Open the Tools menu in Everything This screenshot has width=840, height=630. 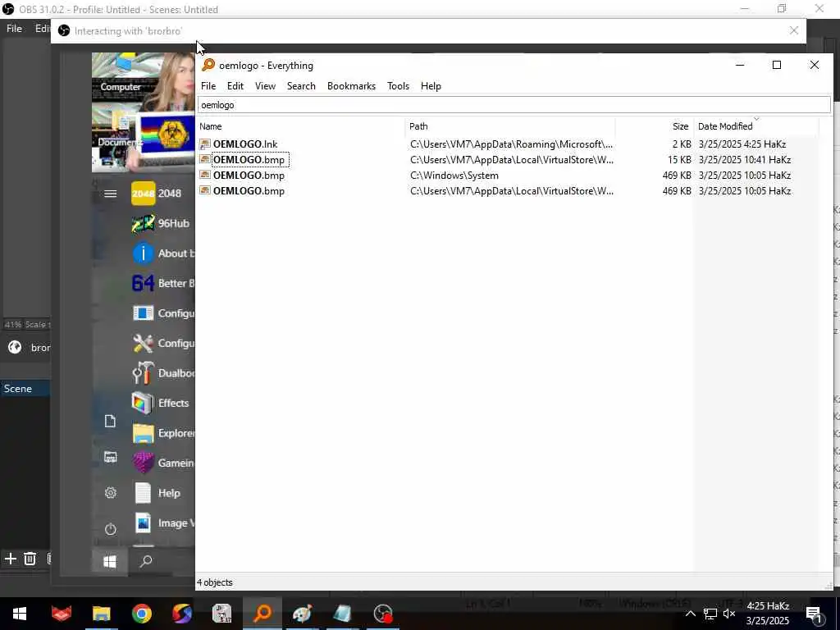[398, 85]
